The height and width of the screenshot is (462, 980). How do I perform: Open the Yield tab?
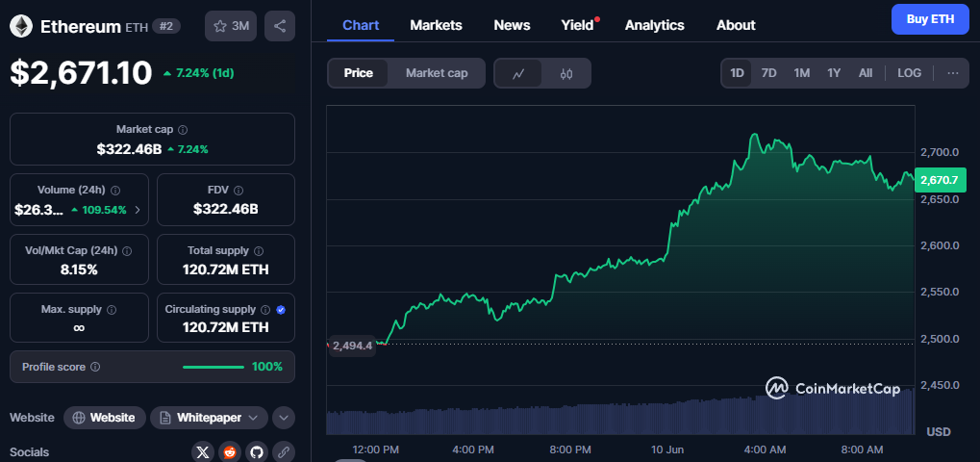(577, 26)
